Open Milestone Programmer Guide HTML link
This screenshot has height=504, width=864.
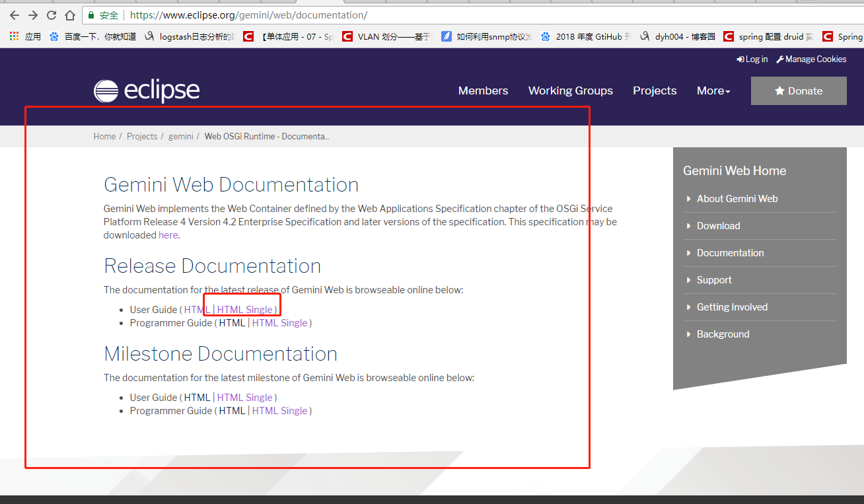click(232, 411)
